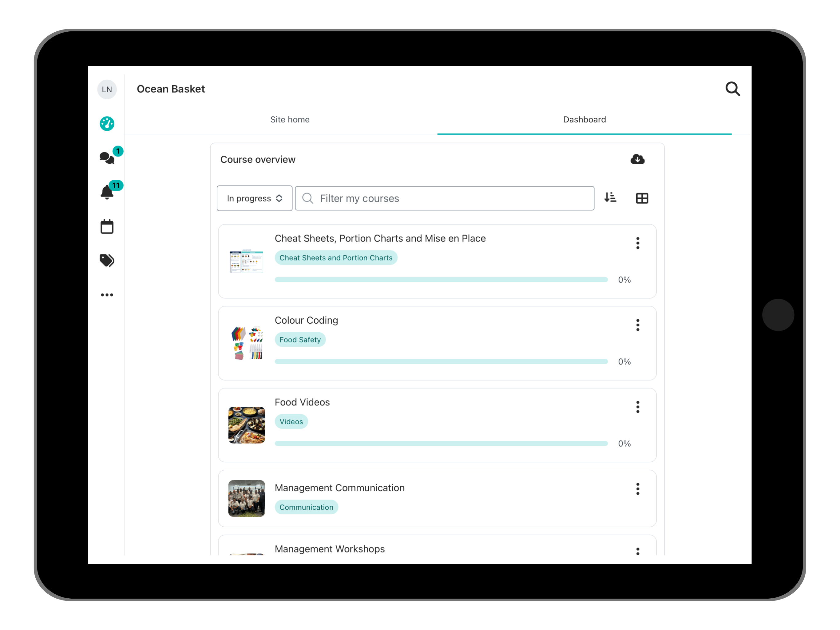Click the Videos category tag

291,421
